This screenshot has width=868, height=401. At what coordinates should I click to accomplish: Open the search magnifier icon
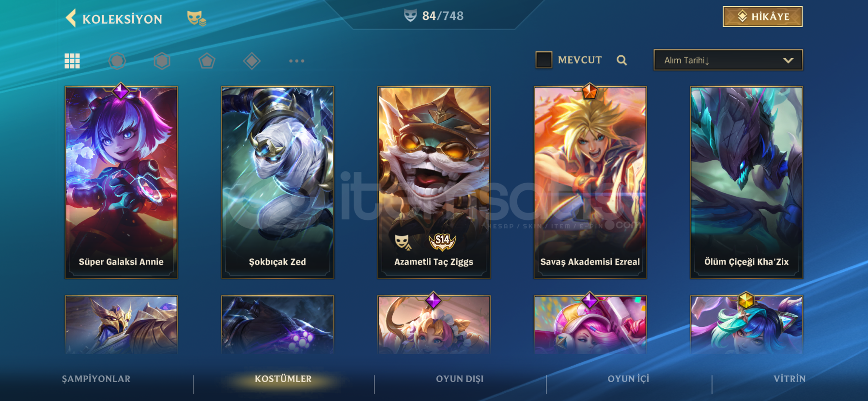(x=622, y=60)
